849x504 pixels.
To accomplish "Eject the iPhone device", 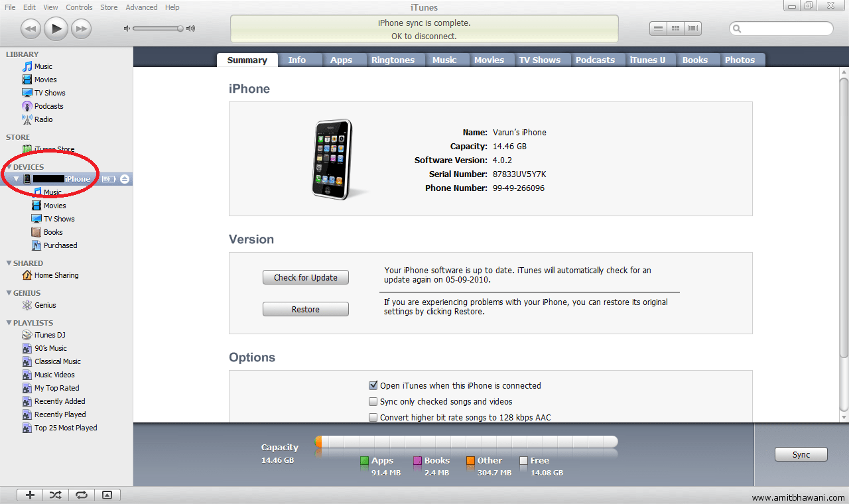I will (125, 179).
